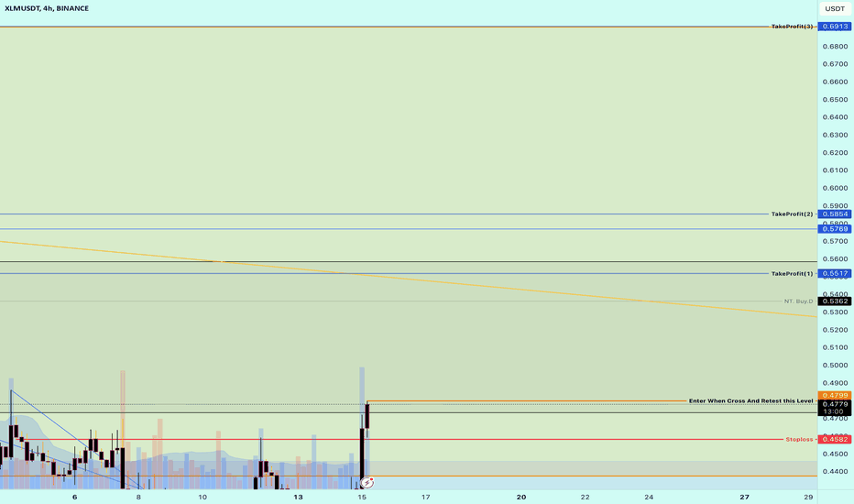Click the date label 15 on time axis
The height and width of the screenshot is (504, 854).
(x=362, y=497)
